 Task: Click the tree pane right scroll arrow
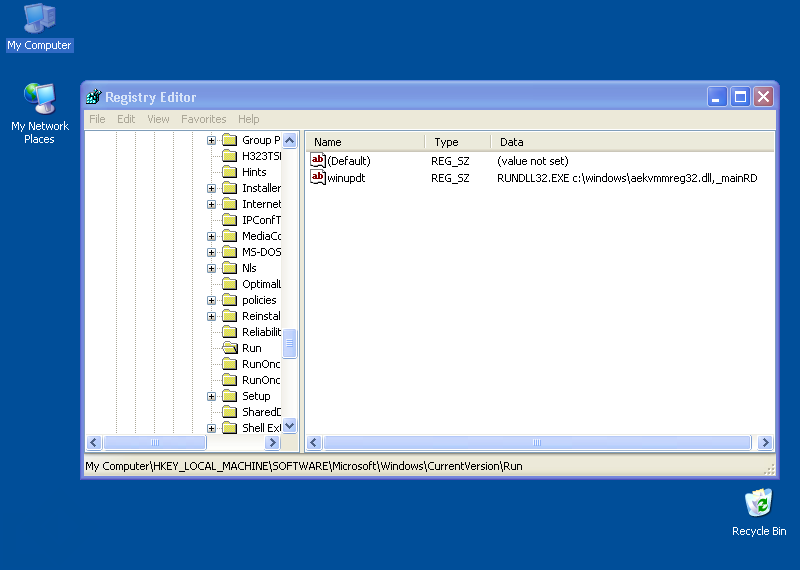pyautogui.click(x=272, y=442)
